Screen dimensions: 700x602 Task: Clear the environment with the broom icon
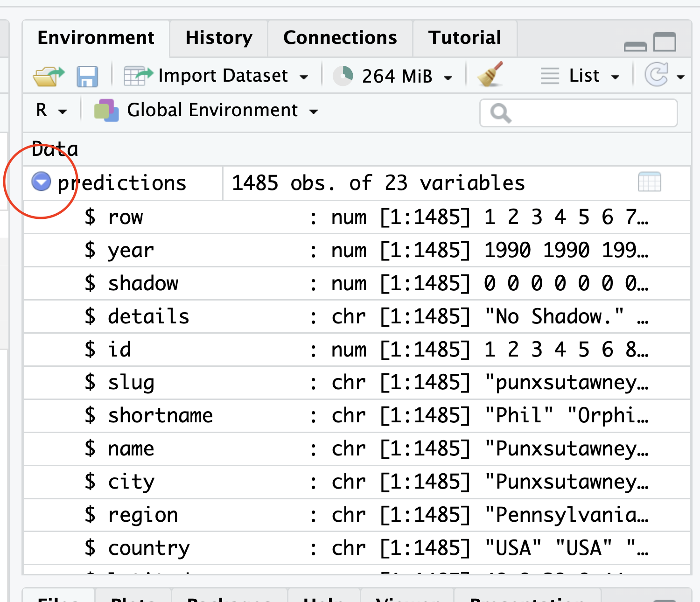(x=490, y=75)
